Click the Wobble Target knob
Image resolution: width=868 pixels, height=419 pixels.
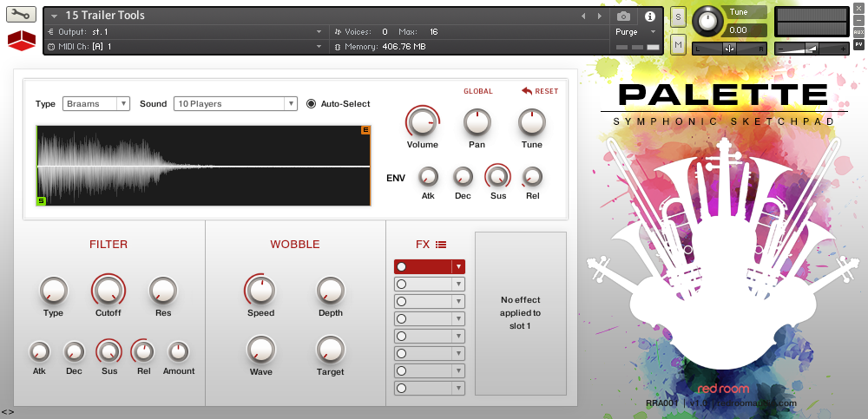(x=331, y=350)
